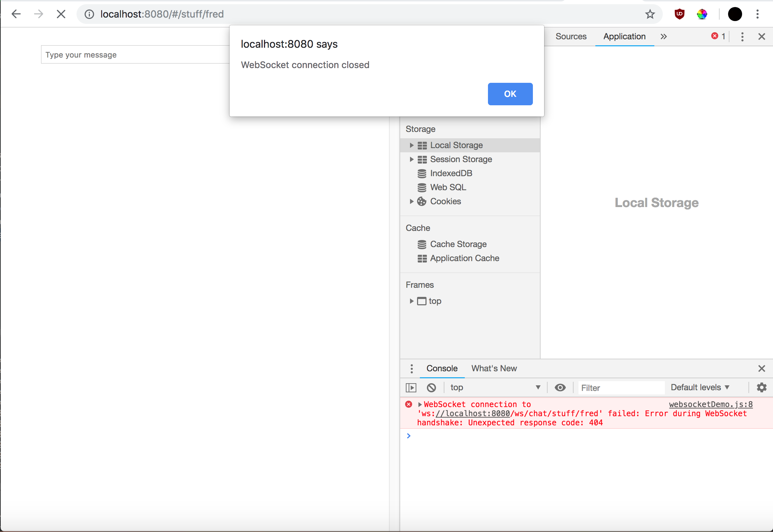This screenshot has height=532, width=773.
Task: Expand the Local Storage tree item
Action: [411, 145]
